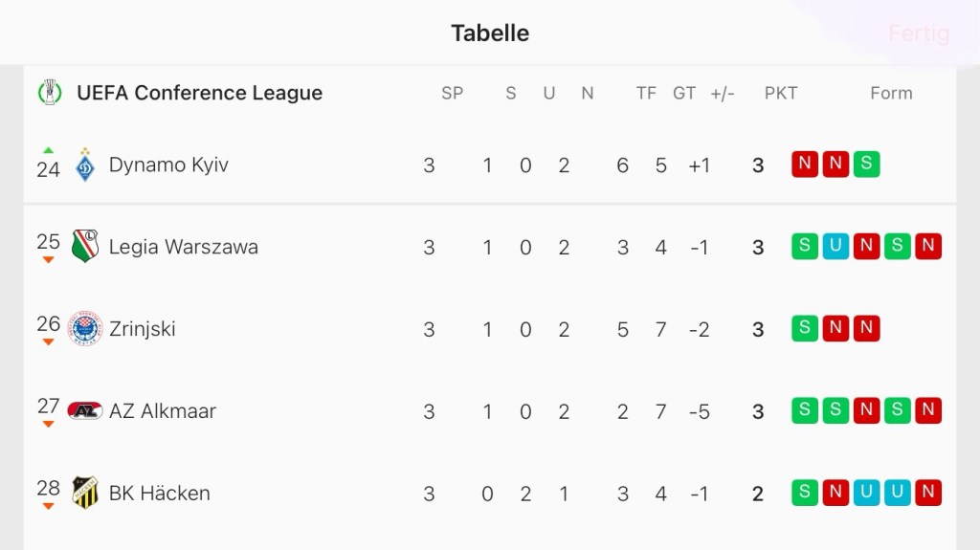The image size is (980, 550).
Task: Click Dynamo Kyiv's green S form badge
Action: pos(866,165)
